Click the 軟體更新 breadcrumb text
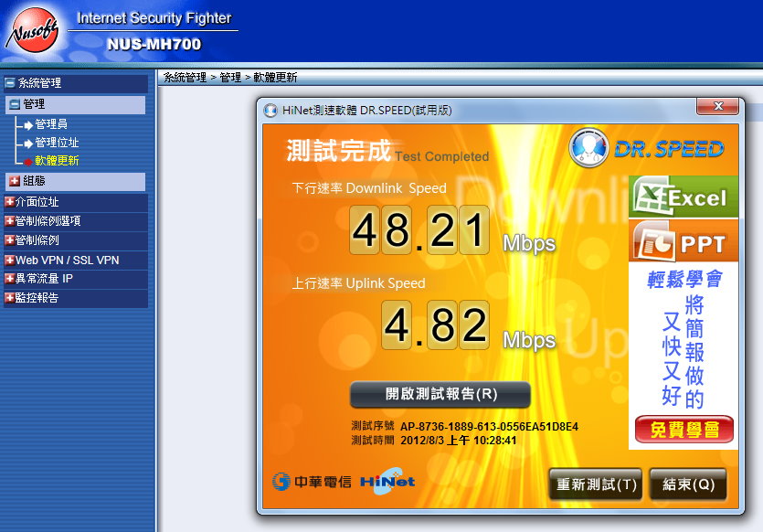The width and height of the screenshot is (763, 532). coord(275,78)
